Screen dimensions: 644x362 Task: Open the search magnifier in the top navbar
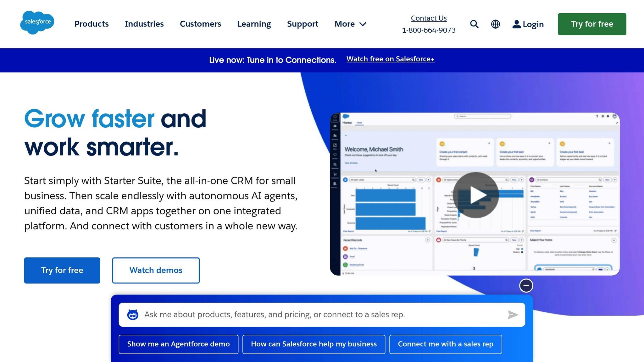474,24
